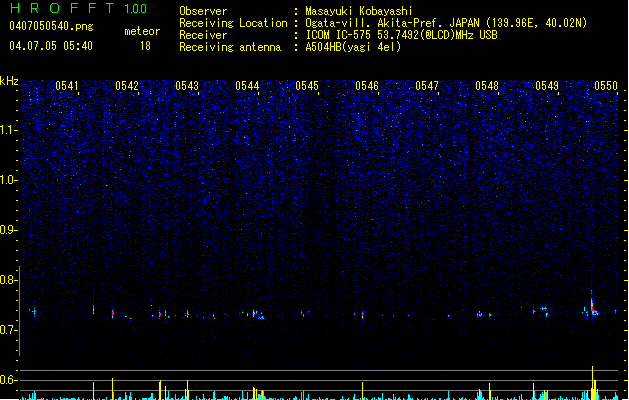Click the 0.7 kHz axis label
The image size is (629, 400).
9,330
